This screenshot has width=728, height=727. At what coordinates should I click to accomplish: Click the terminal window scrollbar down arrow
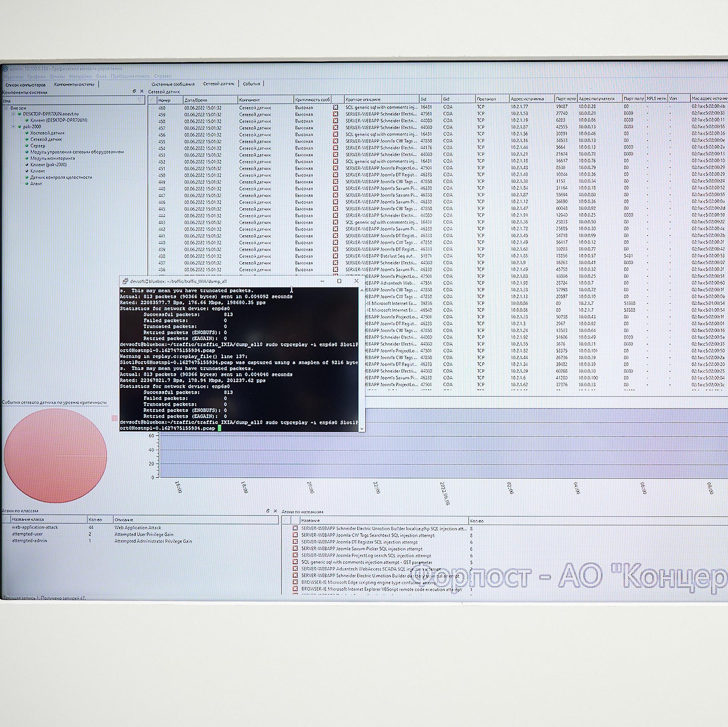point(362,428)
